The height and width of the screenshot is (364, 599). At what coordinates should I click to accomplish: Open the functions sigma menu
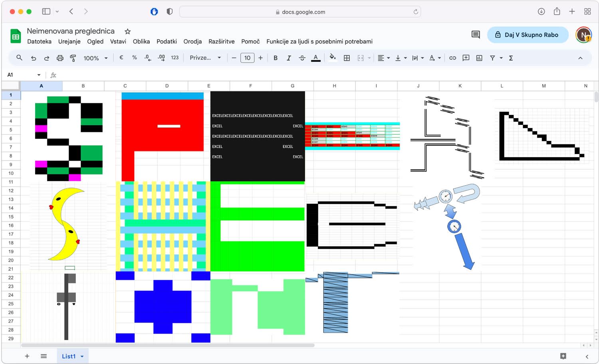click(511, 58)
